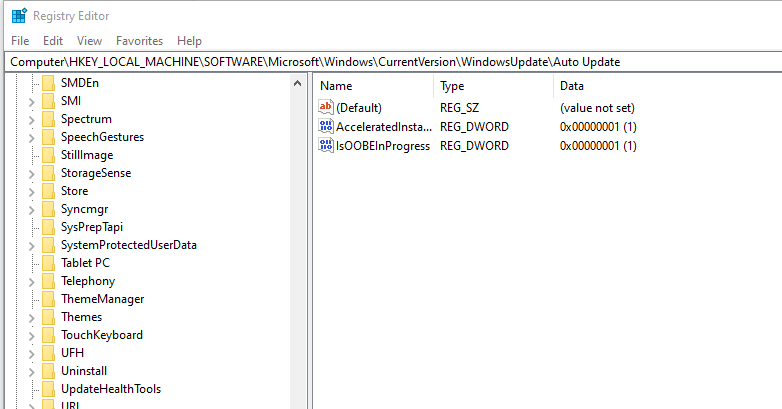Select the SMDEn key label
The height and width of the screenshot is (409, 782).
coord(80,83)
